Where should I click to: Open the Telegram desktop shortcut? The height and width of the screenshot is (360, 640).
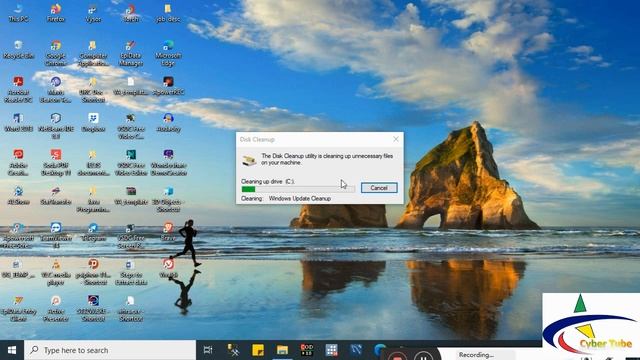coord(93,232)
